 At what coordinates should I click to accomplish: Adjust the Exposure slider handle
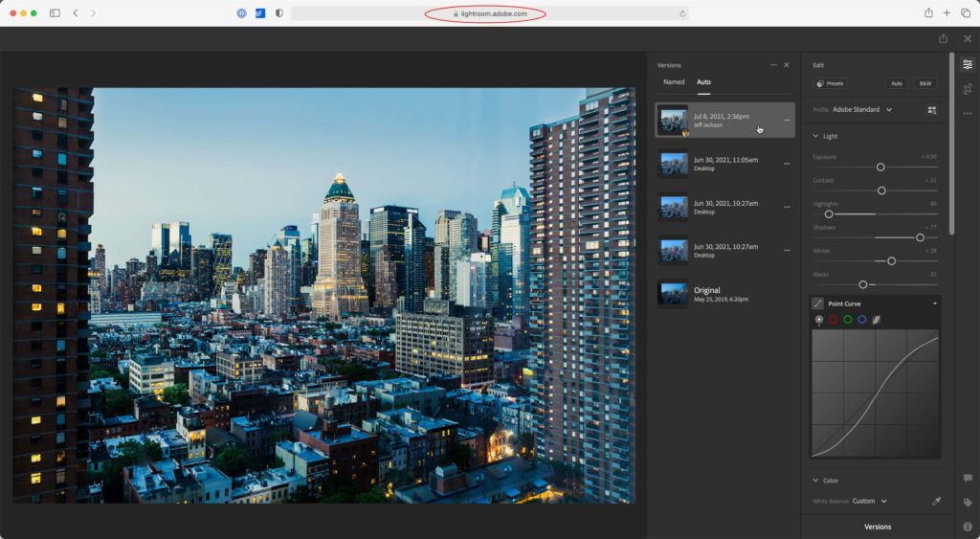pyautogui.click(x=880, y=167)
